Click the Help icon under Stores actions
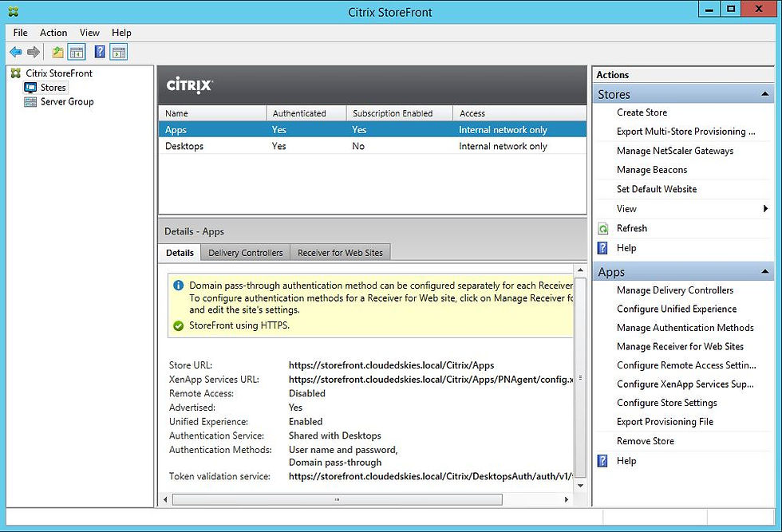This screenshot has height=532, width=782. 603,248
